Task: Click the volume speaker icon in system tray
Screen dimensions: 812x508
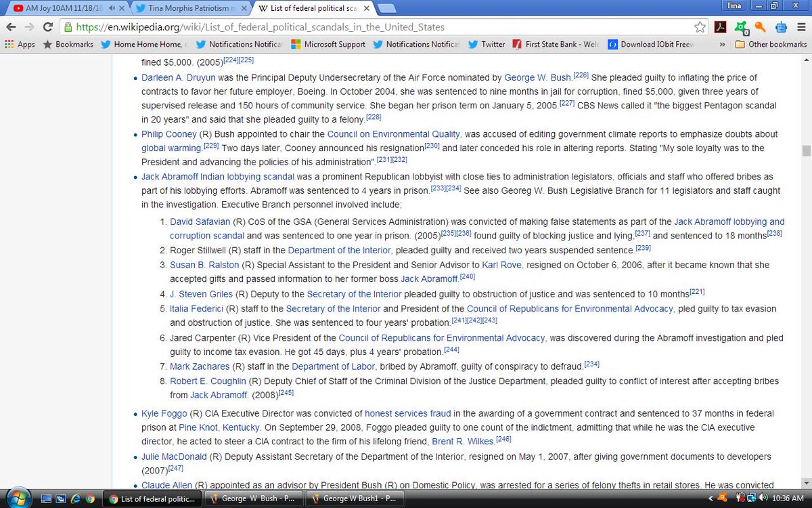Action: pos(763,499)
